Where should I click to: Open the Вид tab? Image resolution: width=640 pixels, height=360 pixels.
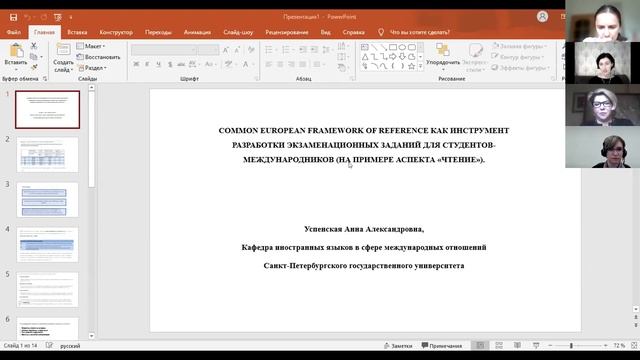(325, 32)
